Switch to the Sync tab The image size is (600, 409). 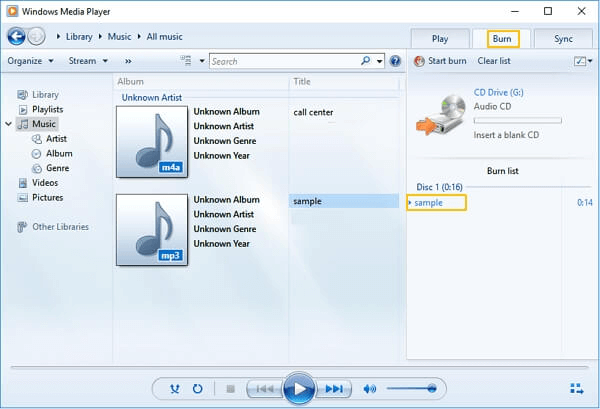563,39
